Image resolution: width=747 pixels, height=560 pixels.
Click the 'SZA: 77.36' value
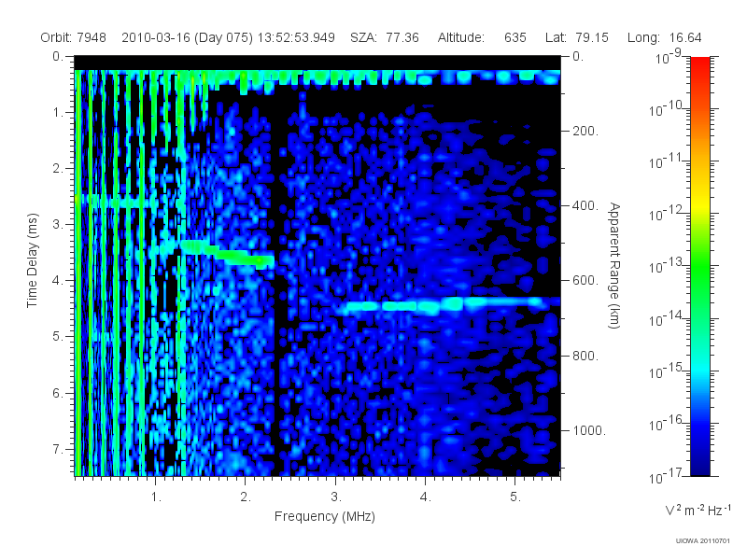coord(385,37)
